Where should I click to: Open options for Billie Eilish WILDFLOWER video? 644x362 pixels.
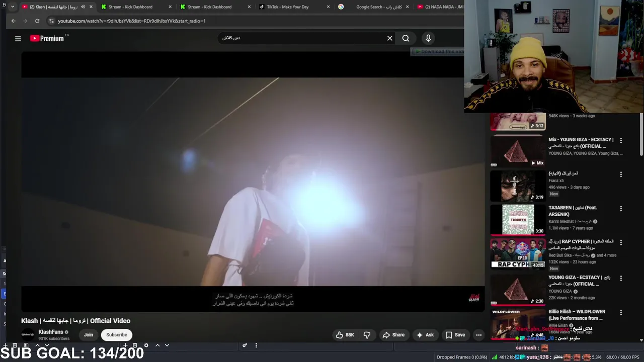pyautogui.click(x=621, y=312)
